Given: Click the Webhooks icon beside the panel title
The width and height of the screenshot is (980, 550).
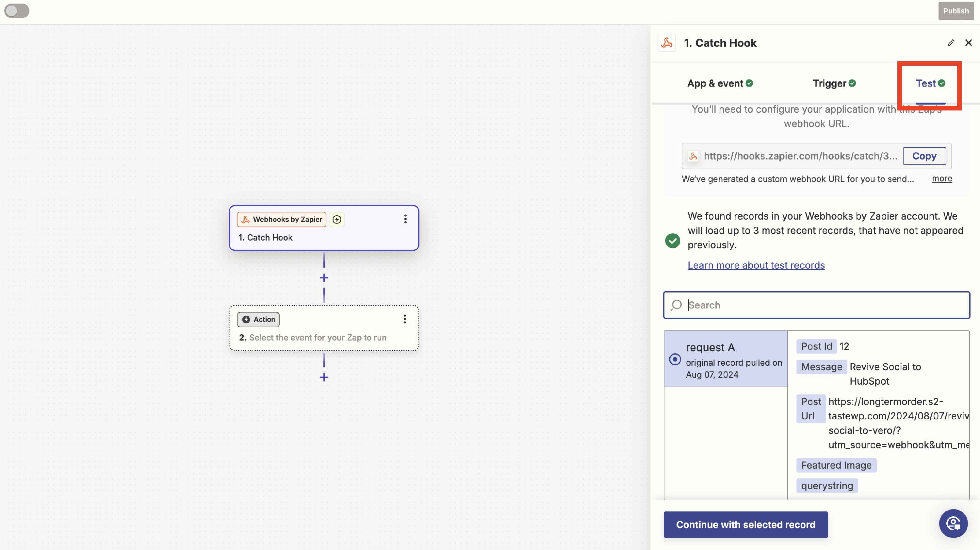Looking at the screenshot, I should click(666, 42).
